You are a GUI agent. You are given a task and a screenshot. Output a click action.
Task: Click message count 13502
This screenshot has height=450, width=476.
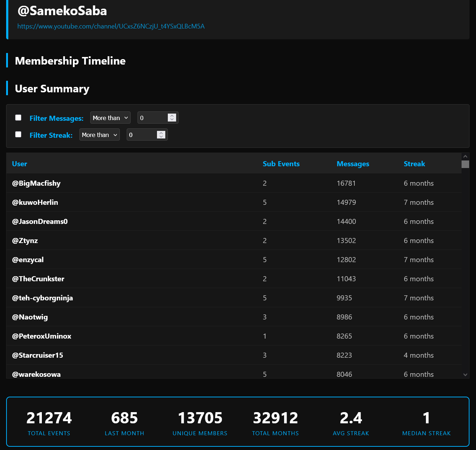point(346,241)
